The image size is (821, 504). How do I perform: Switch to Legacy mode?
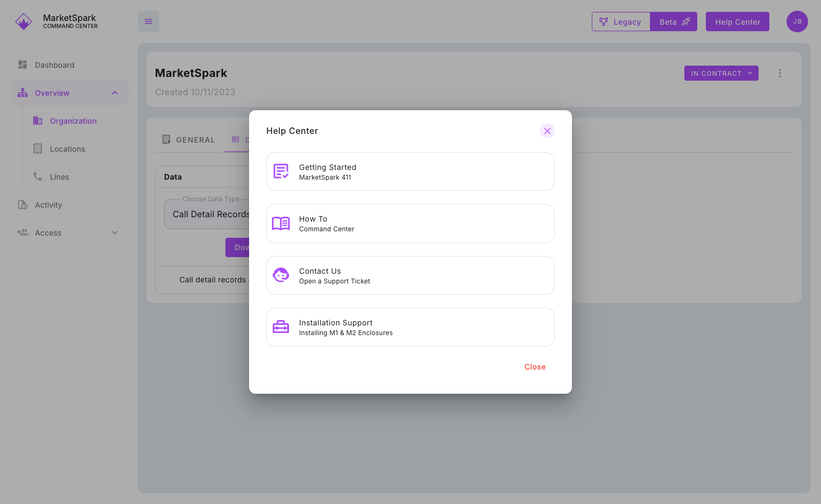(621, 22)
